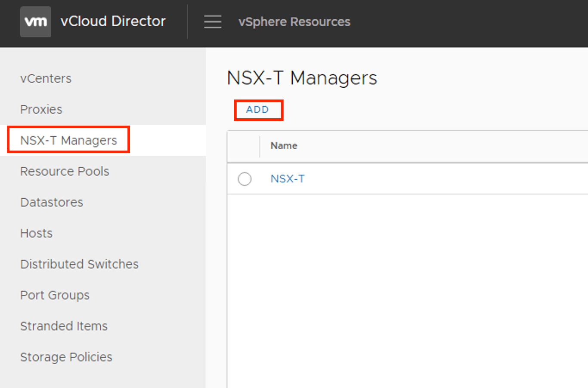
Task: Open the hamburger navigation menu
Action: 213,22
